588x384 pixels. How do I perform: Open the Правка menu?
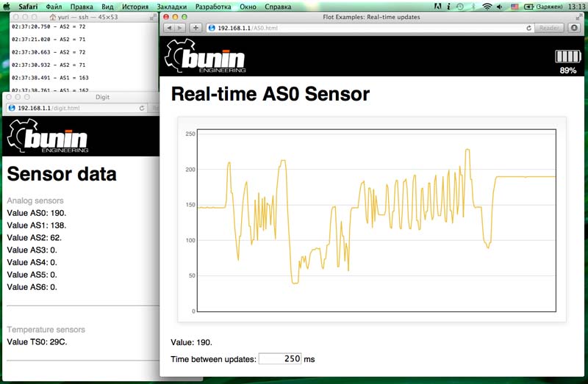[82, 7]
